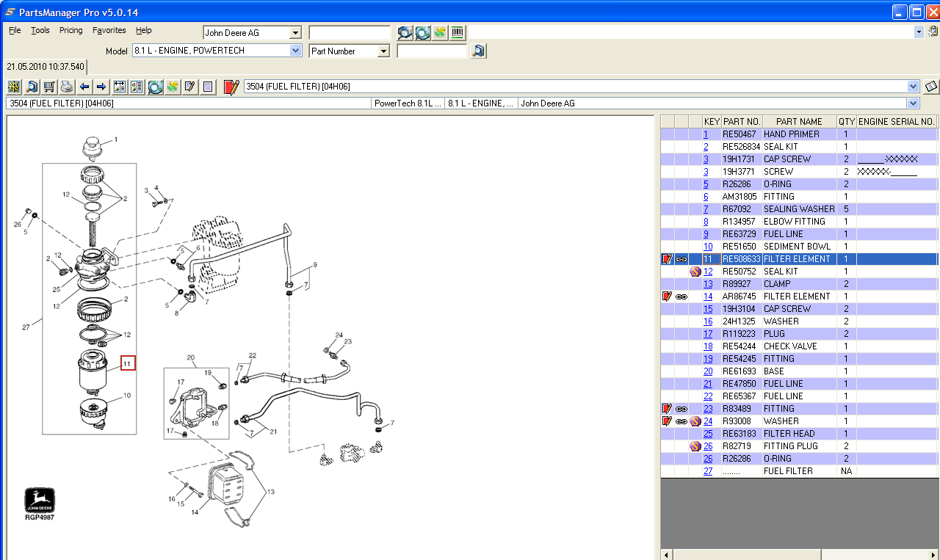940x560 pixels.
Task: Open the Tools menu
Action: [40, 31]
